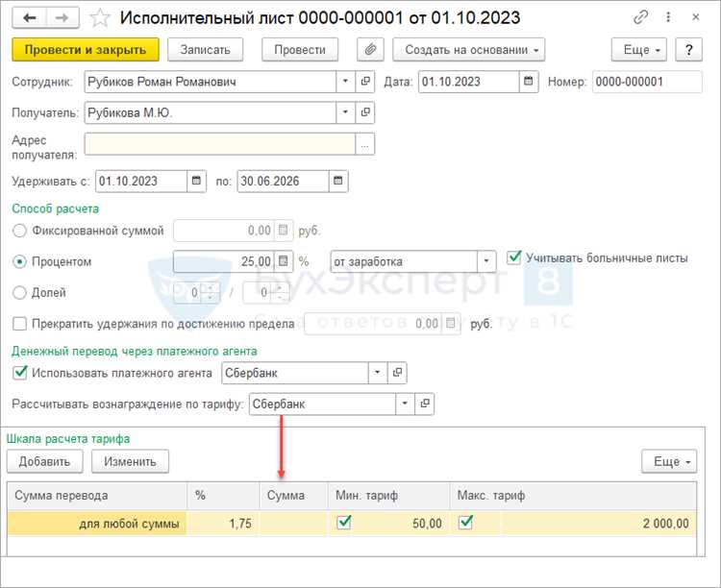Copy link to document icon
The width and height of the screenshot is (721, 588).
[641, 17]
